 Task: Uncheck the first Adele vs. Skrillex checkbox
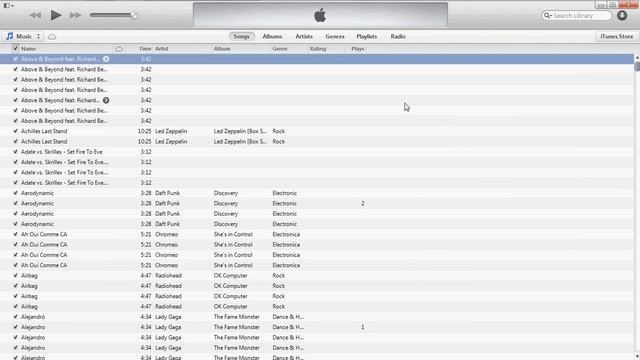(16, 151)
